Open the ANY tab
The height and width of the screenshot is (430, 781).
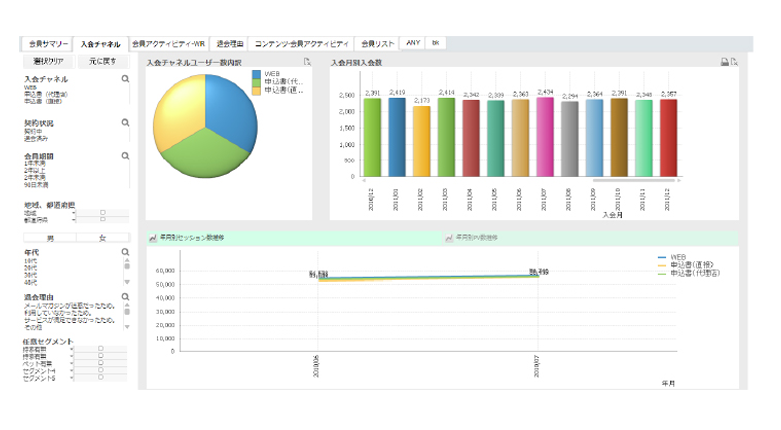(x=413, y=43)
